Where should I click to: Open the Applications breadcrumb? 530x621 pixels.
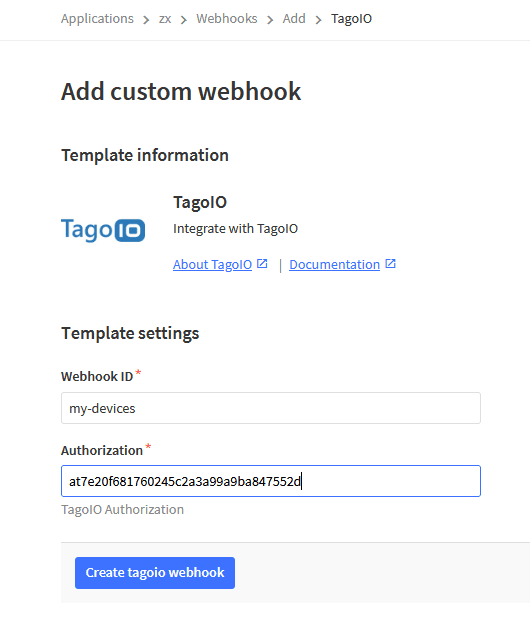(x=97, y=19)
